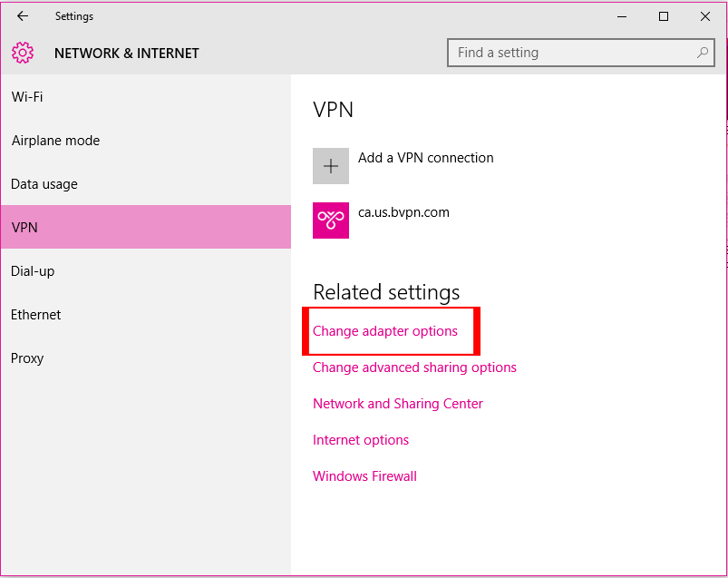Click the back arrow in Settings
Image resolution: width=728 pixels, height=578 pixels.
pyautogui.click(x=23, y=16)
